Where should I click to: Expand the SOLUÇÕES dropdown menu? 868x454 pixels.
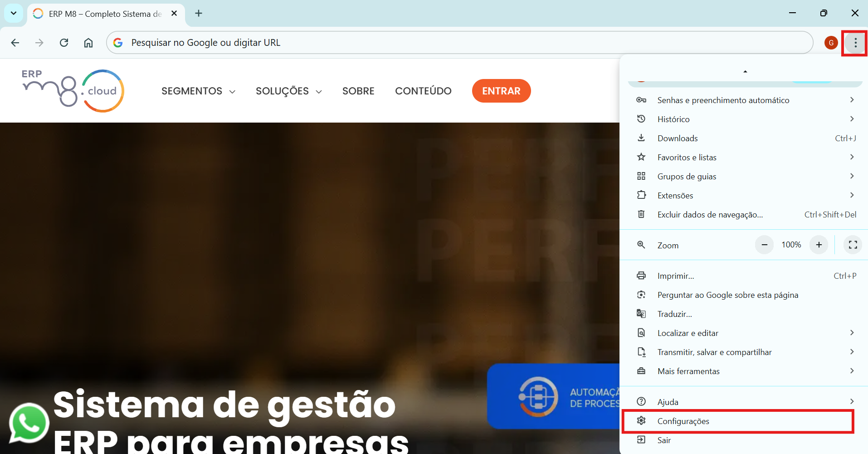pyautogui.click(x=288, y=91)
